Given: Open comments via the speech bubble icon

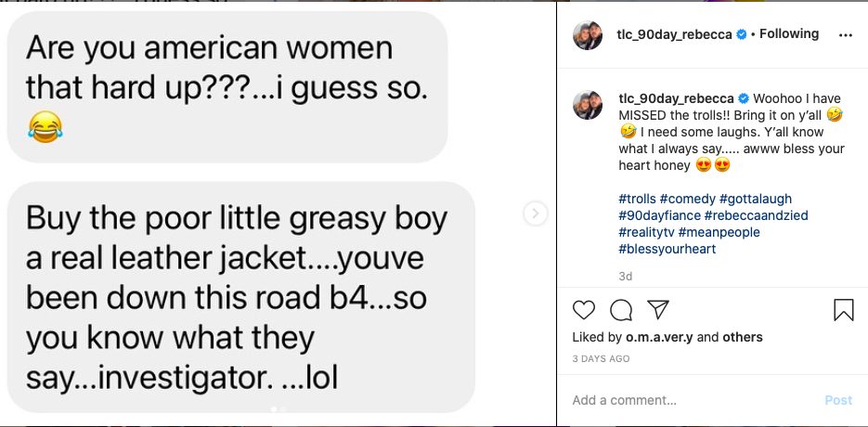Looking at the screenshot, I should tap(620, 310).
